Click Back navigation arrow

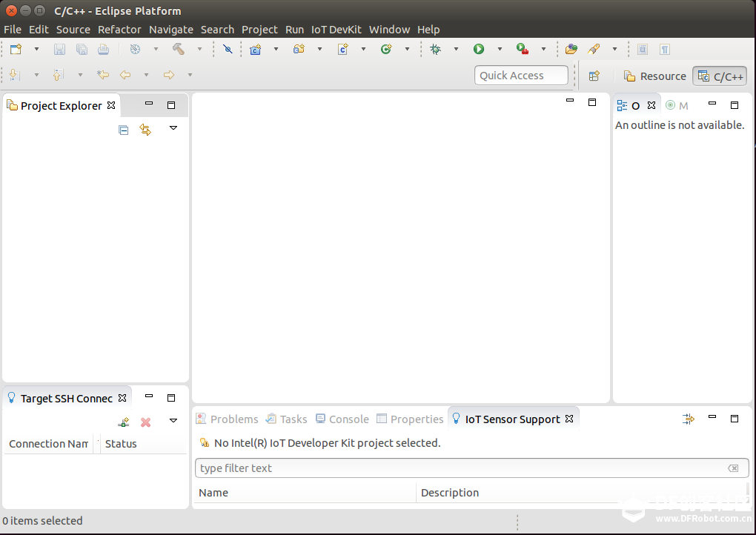click(x=125, y=75)
